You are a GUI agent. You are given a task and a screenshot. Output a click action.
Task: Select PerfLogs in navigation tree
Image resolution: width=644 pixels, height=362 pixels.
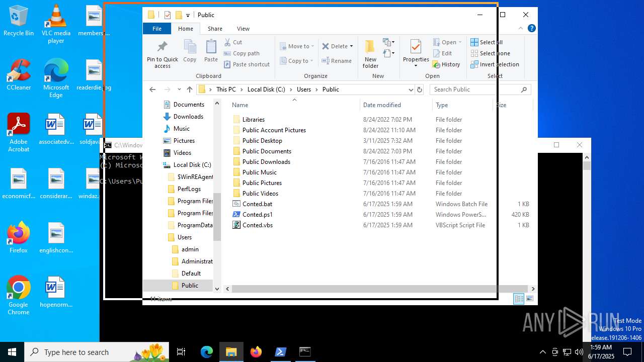189,189
